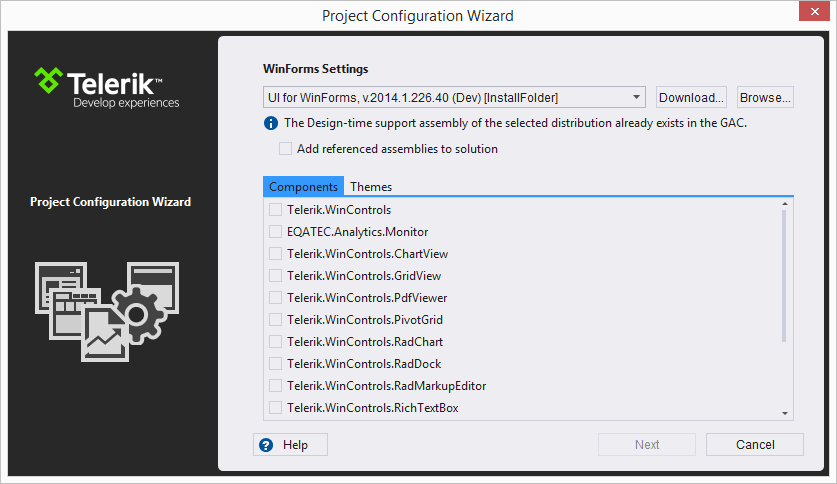
Task: Enable Add referenced assemblies to solution
Action: pyautogui.click(x=286, y=149)
